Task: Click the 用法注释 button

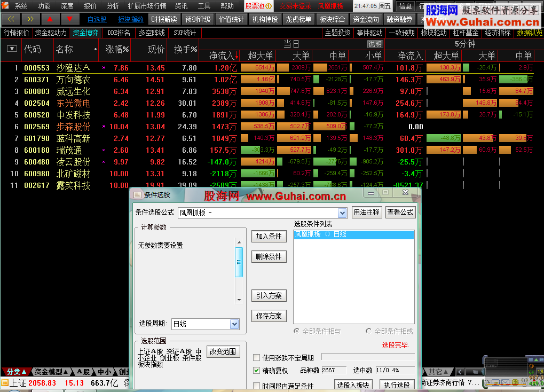Action: [x=366, y=212]
